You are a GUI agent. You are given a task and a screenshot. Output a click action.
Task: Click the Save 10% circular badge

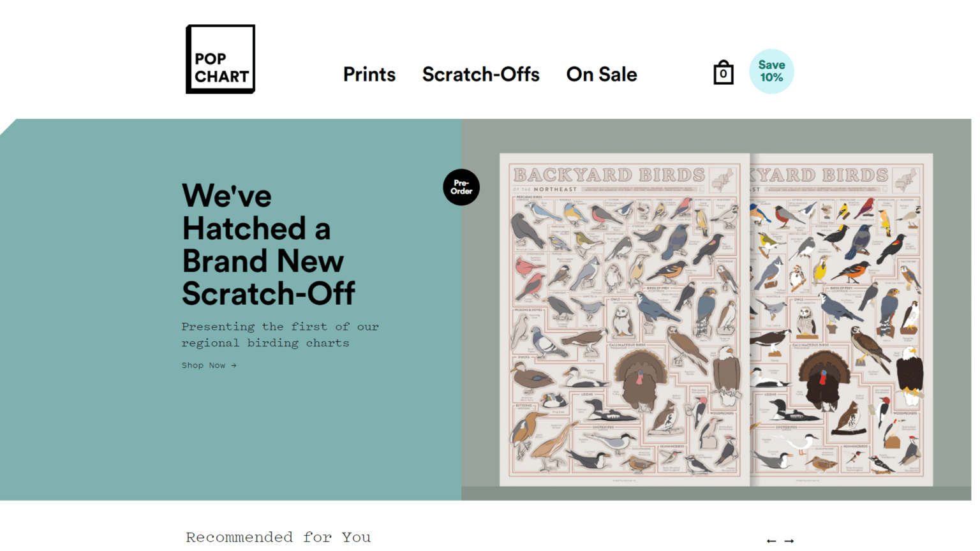tap(771, 71)
